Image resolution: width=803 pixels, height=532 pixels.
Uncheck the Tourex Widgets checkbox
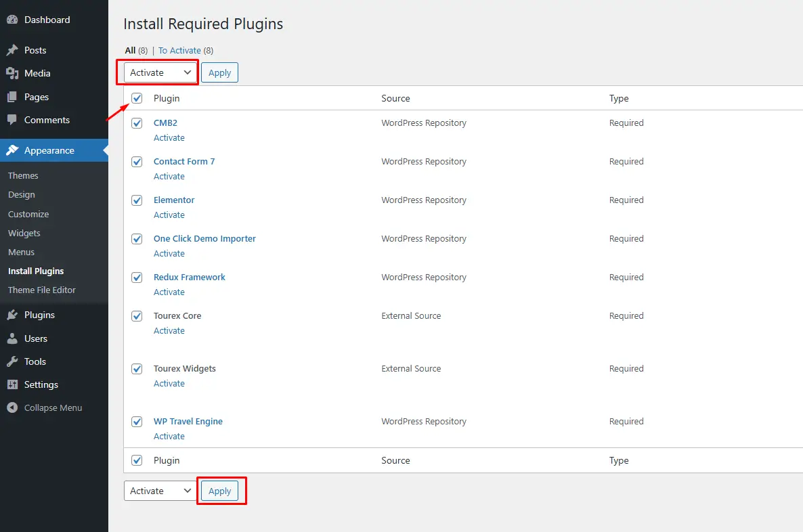[137, 369]
